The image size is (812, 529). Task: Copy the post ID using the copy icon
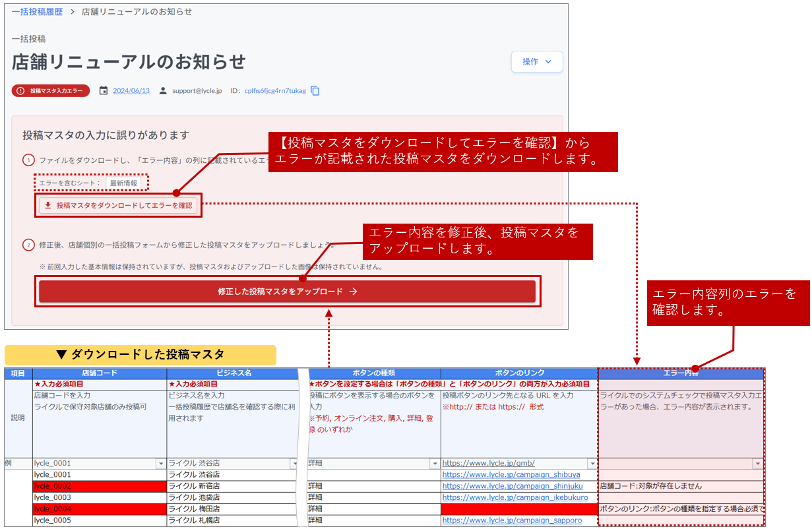coord(315,90)
